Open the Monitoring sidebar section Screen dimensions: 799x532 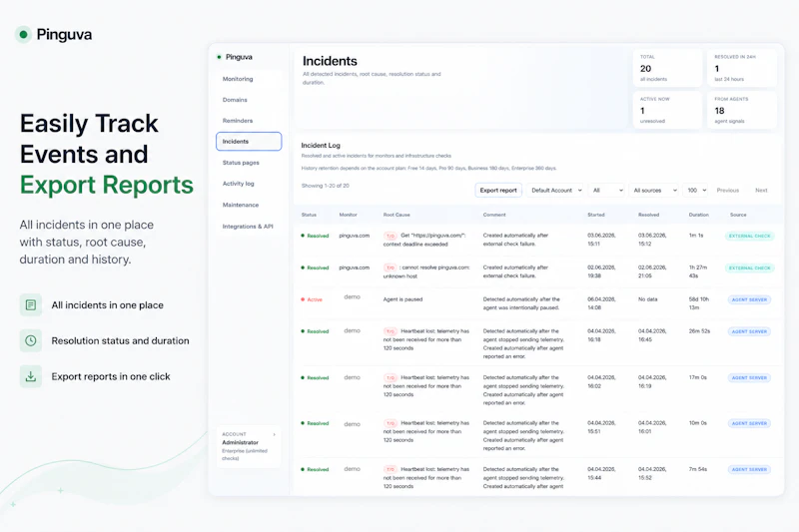pyautogui.click(x=238, y=79)
